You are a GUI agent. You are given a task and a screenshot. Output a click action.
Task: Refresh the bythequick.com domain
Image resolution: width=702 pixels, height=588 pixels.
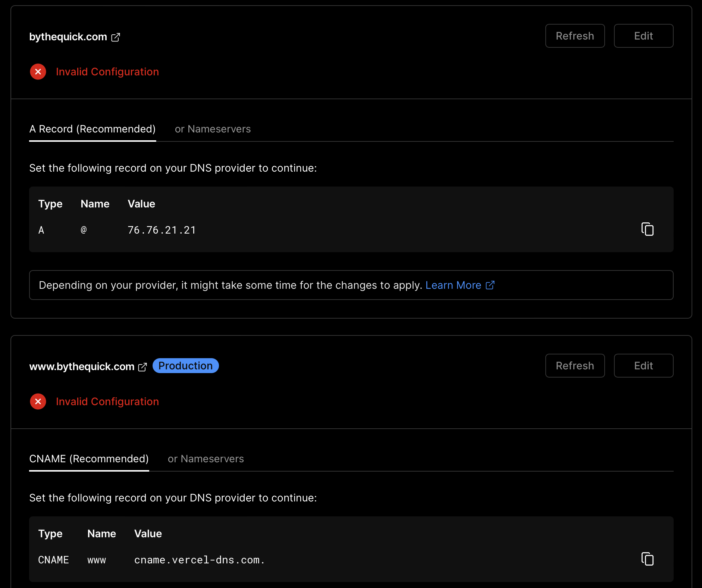click(x=575, y=36)
